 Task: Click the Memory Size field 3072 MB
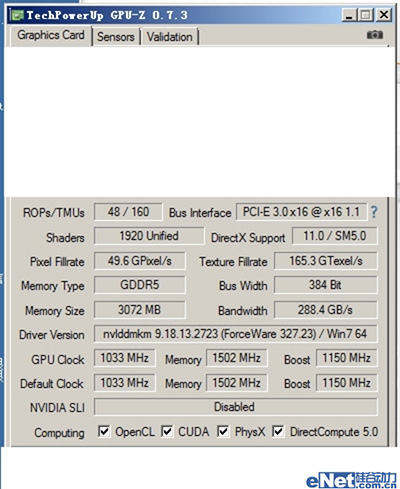point(140,310)
